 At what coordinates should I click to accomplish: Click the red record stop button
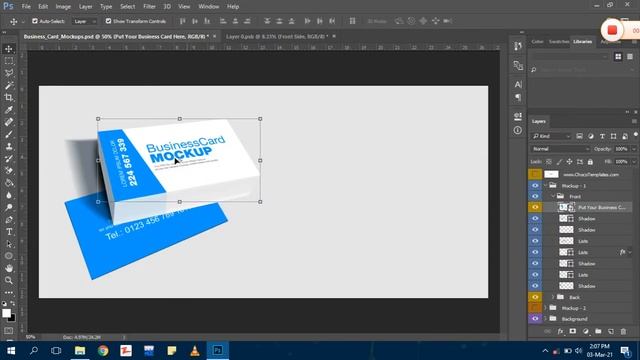point(612,30)
